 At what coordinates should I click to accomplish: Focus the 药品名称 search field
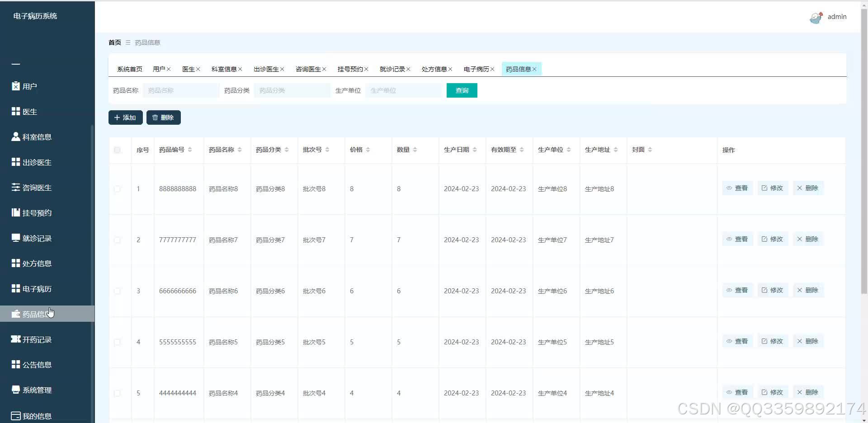(x=181, y=90)
